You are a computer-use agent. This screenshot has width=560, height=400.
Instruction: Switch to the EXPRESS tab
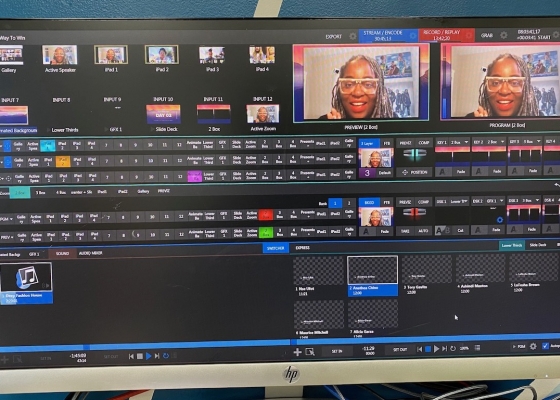tap(302, 248)
